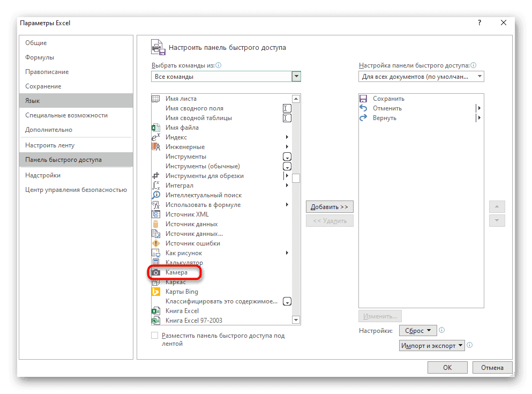Click the OK button
The width and height of the screenshot is (532, 394).
(x=447, y=368)
